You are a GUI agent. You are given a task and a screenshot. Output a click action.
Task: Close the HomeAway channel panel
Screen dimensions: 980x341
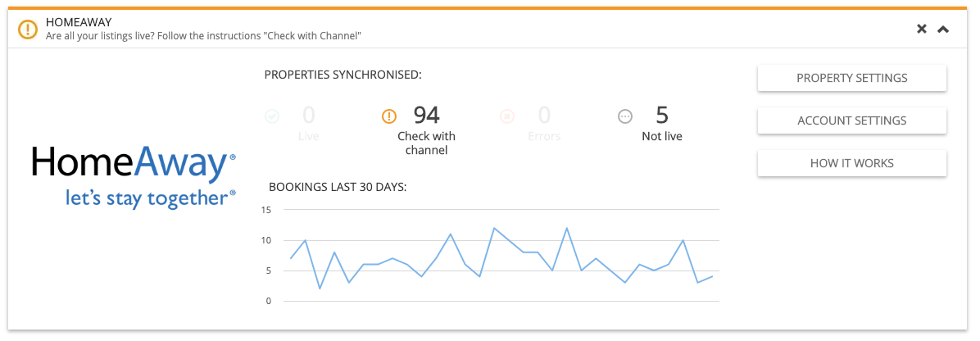tap(921, 29)
